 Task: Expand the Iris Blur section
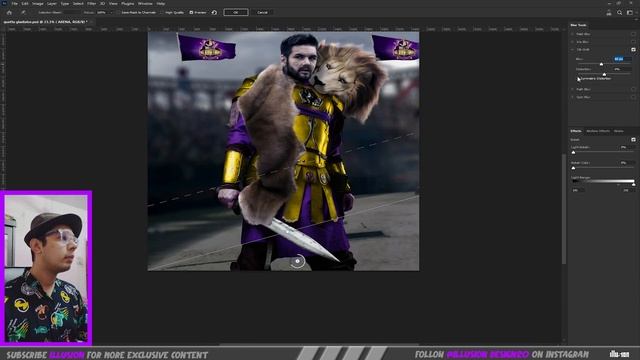pyautogui.click(x=573, y=42)
